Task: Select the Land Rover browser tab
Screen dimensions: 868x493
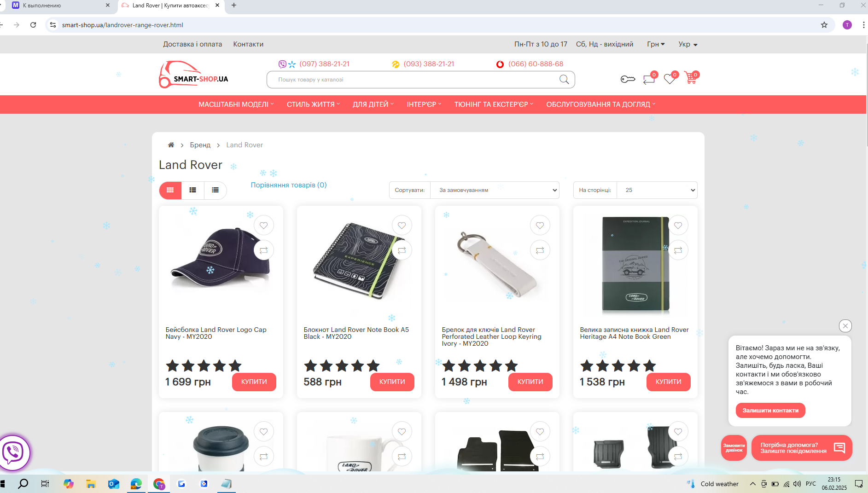Action: [x=171, y=6]
